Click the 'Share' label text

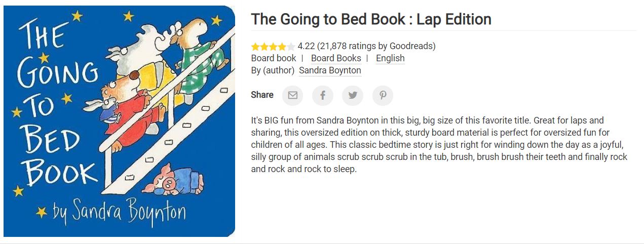(x=262, y=95)
